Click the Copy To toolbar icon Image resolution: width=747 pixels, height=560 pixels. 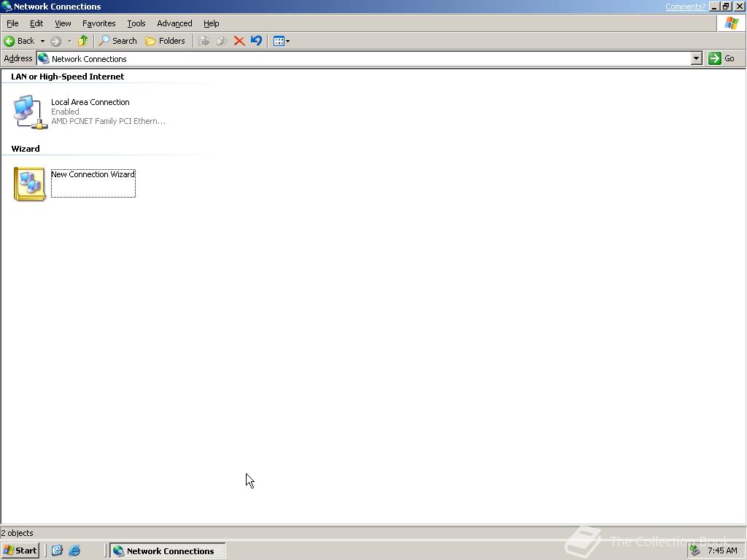pos(222,41)
